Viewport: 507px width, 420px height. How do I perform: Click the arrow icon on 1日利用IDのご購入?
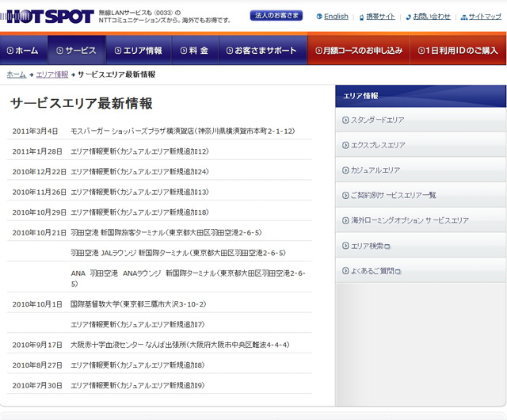[421, 51]
